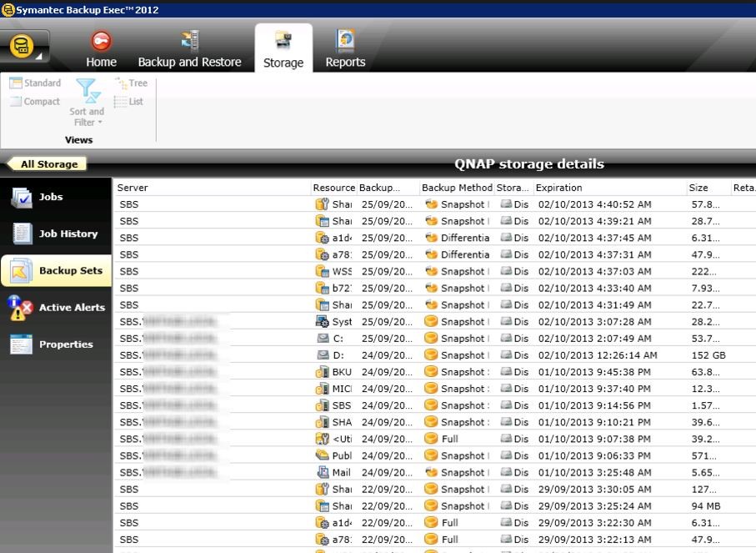The height and width of the screenshot is (553, 756).
Task: Click the Syst system state icon
Action: [322, 321]
